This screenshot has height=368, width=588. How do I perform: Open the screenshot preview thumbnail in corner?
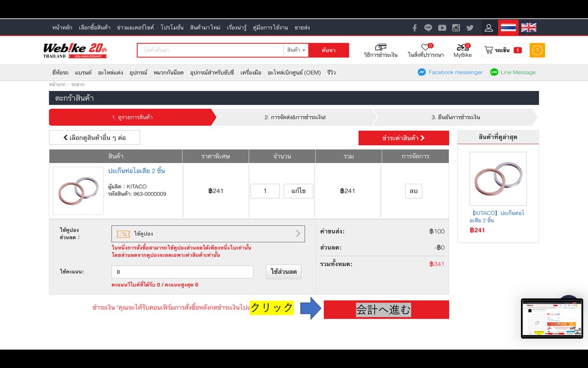[552, 318]
